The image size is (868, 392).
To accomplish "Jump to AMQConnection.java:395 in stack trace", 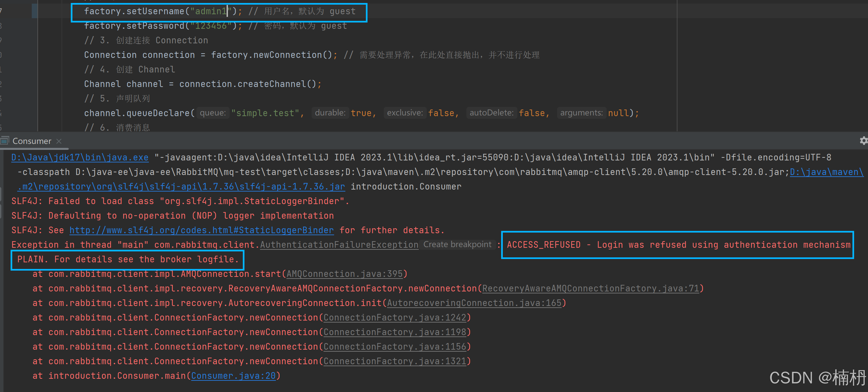I will coord(344,274).
